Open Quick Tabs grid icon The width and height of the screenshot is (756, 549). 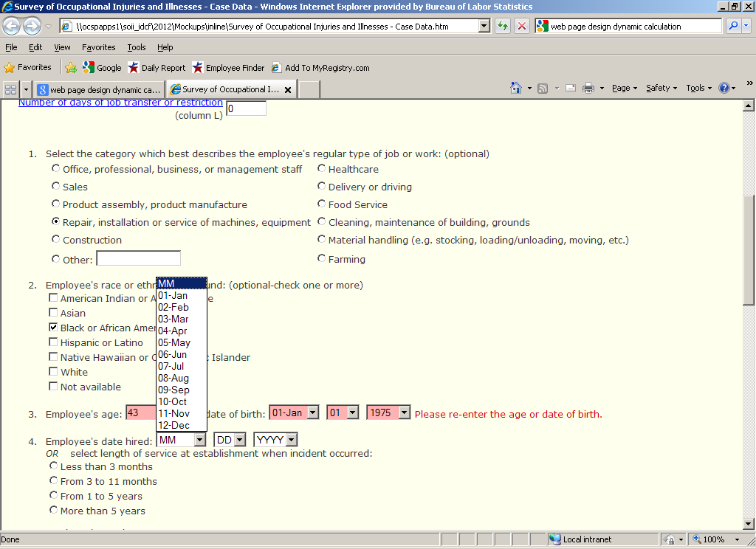[x=10, y=89]
